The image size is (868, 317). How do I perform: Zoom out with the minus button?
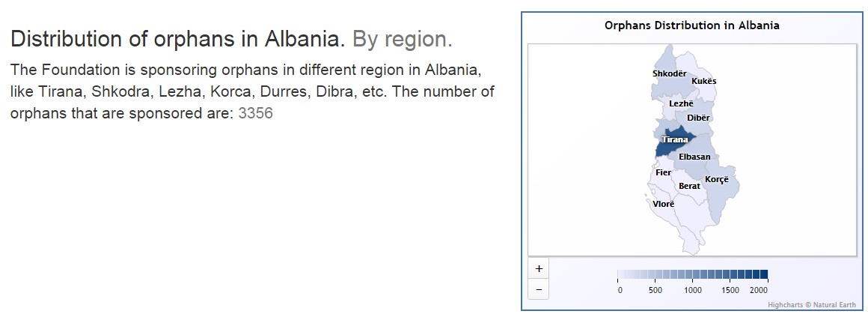click(539, 289)
